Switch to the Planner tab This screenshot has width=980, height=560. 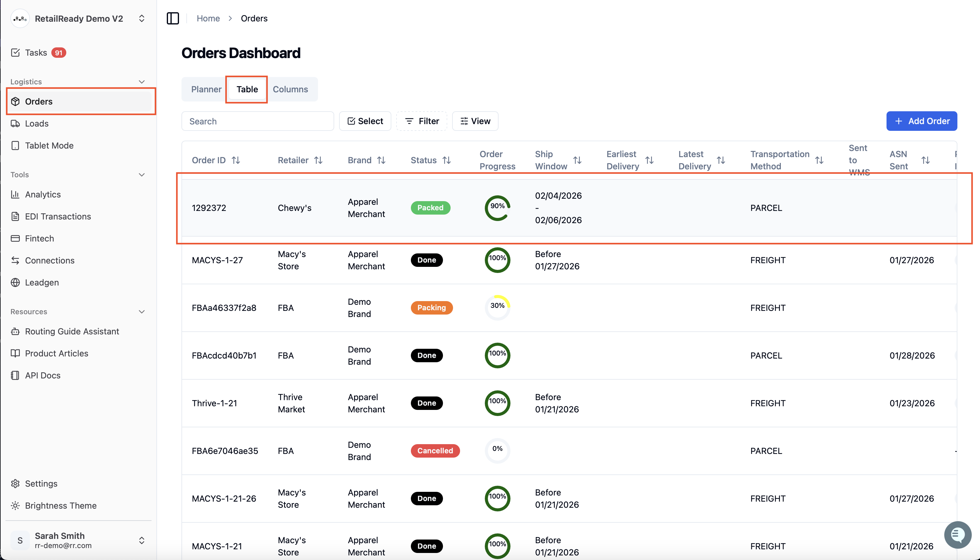click(x=207, y=89)
